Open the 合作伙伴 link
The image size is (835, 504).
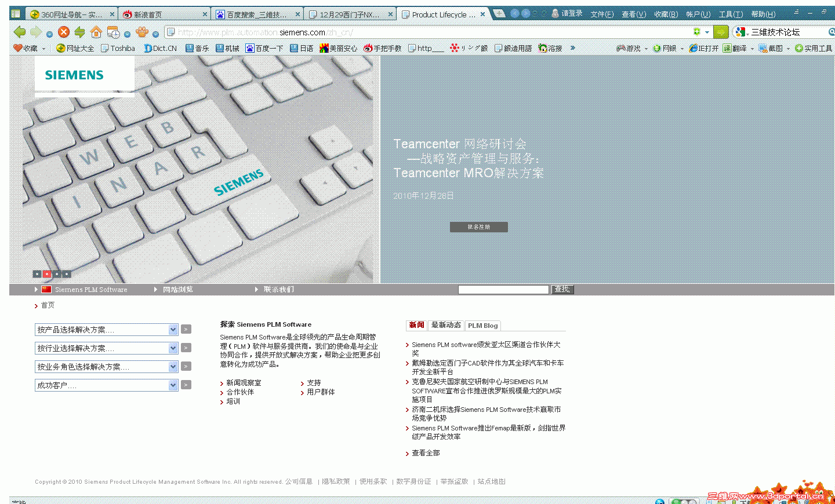240,392
